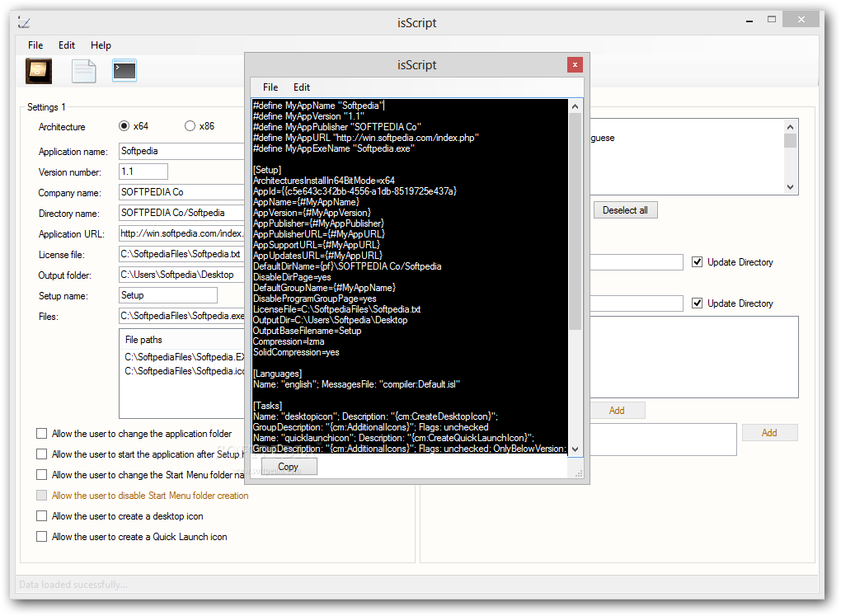Close the isScript script dialog

click(x=575, y=65)
